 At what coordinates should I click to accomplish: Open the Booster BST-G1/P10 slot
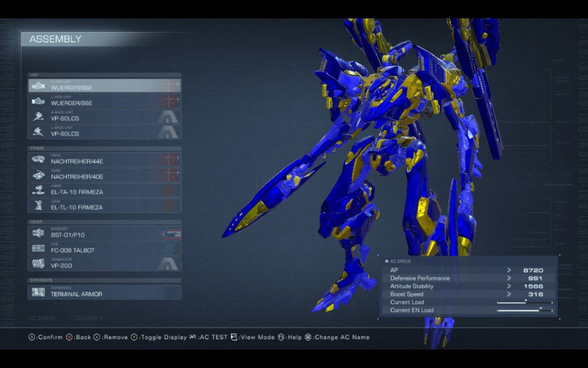pos(104,233)
